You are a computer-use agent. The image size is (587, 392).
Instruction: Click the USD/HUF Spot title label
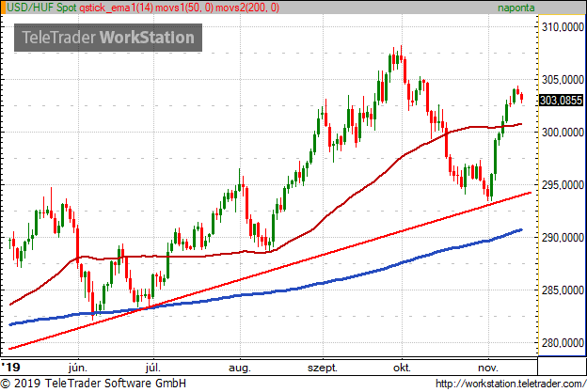(41, 8)
